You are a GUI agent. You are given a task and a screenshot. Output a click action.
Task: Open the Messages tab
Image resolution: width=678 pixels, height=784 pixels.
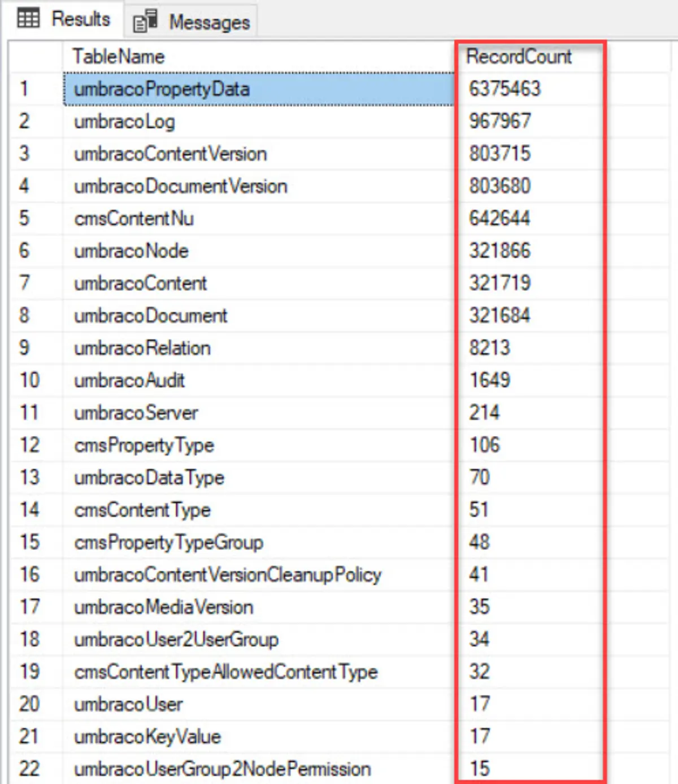click(208, 23)
